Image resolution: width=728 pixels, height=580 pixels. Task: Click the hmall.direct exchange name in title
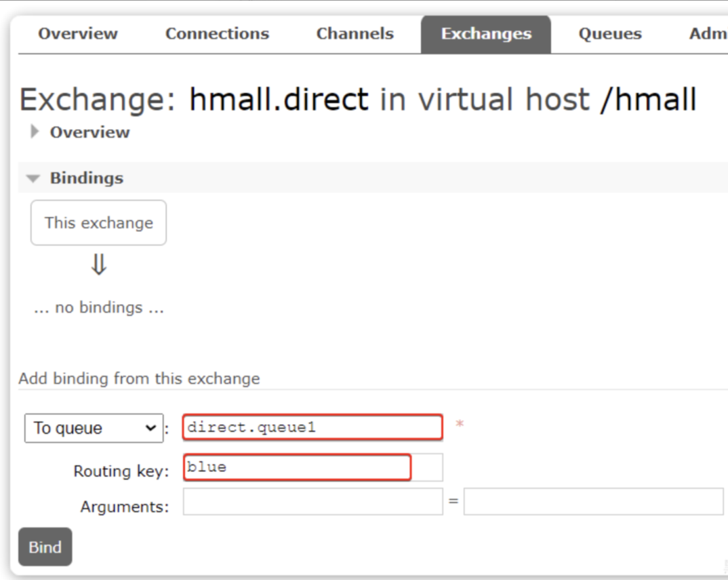[279, 99]
